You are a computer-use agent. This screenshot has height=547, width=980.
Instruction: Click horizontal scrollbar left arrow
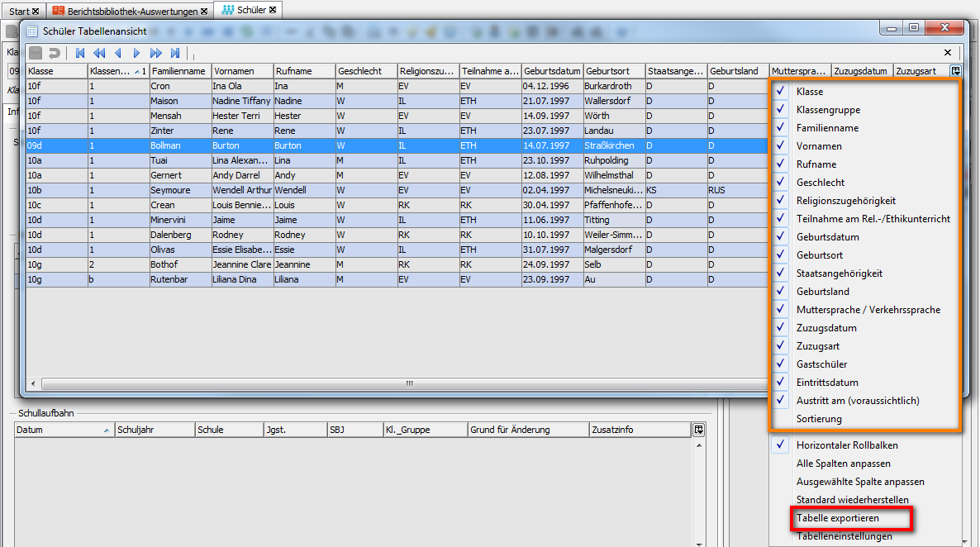[x=33, y=383]
